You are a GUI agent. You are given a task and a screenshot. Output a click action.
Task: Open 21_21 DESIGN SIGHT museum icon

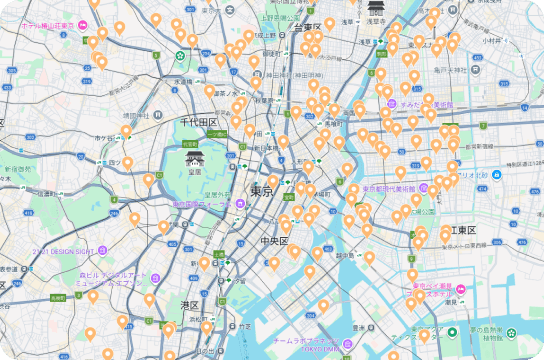(102, 250)
